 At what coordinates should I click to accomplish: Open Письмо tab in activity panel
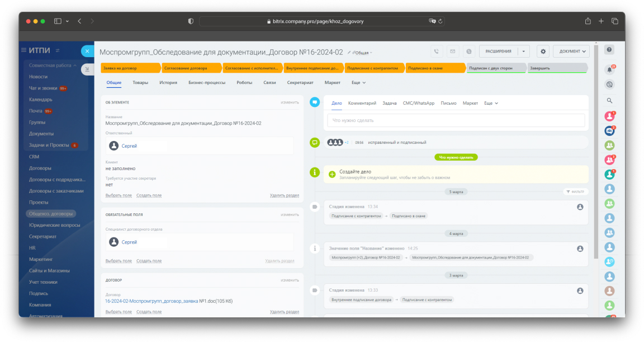click(x=448, y=103)
